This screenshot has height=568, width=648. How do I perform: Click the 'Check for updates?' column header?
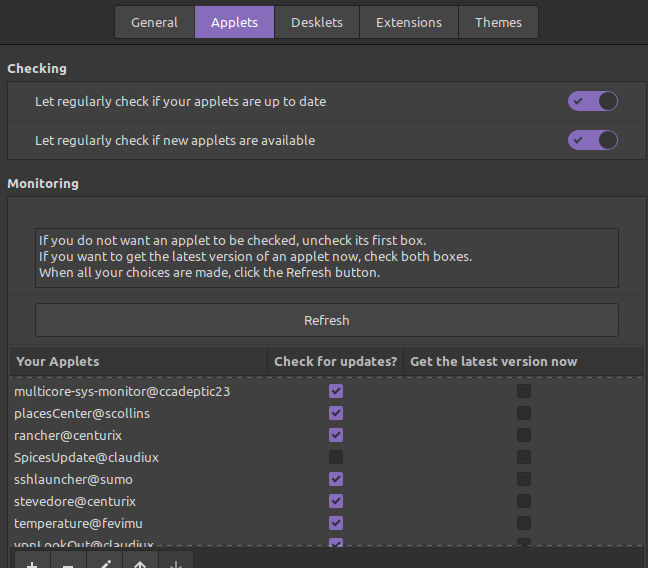coord(336,362)
